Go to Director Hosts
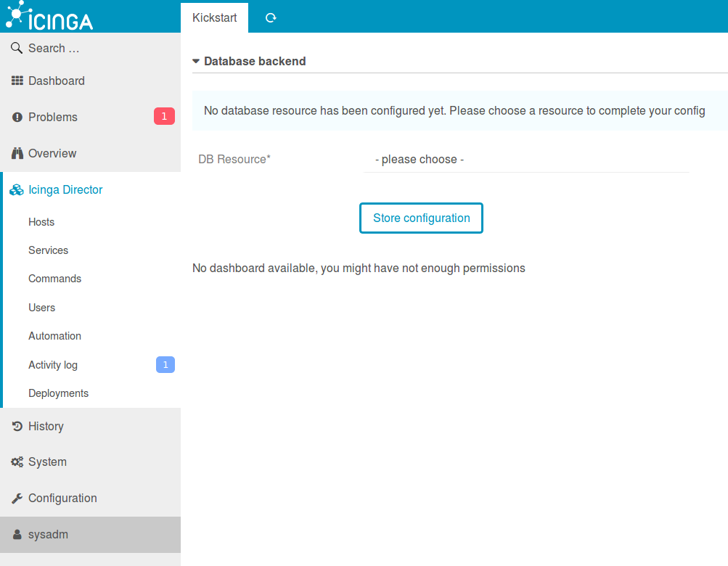Screen dimensions: 728x566 tap(41, 222)
